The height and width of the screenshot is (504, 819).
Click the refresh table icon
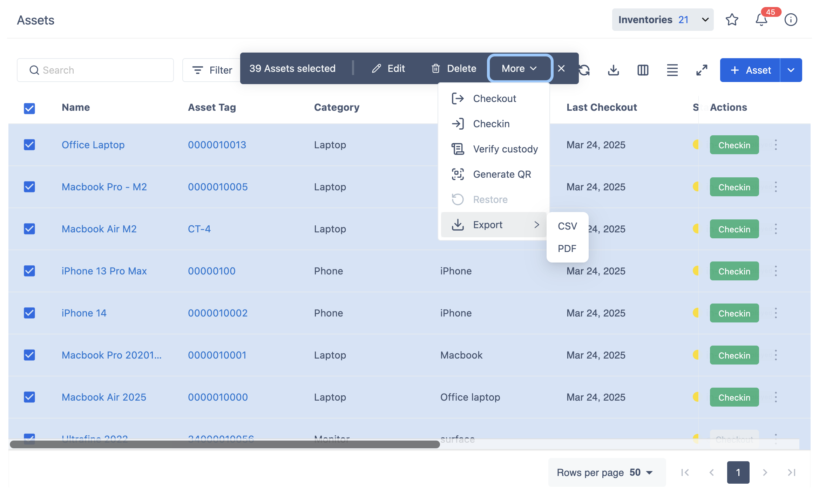pyautogui.click(x=585, y=70)
